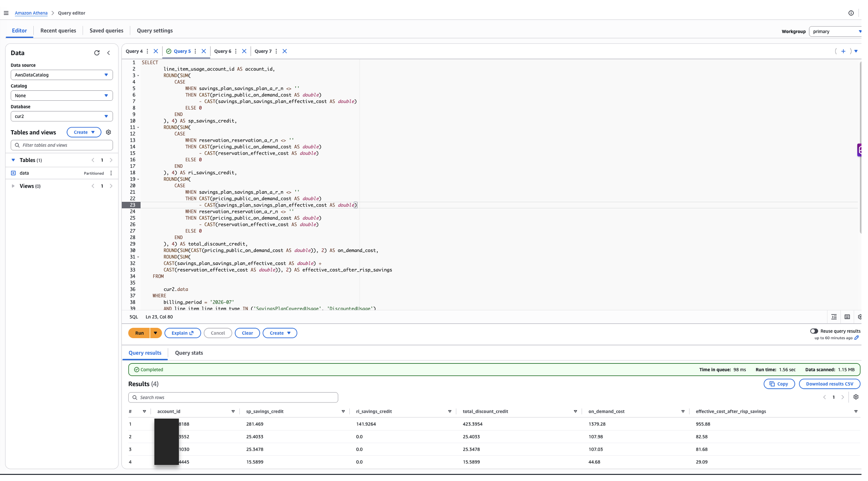This screenshot has width=868, height=481.
Task: Open the Database cur2 dropdown
Action: pos(62,117)
